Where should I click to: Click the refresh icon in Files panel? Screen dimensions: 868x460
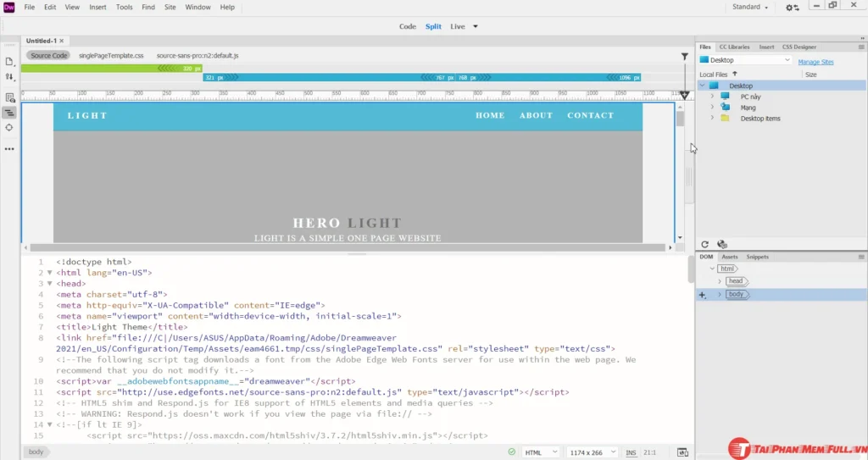704,244
